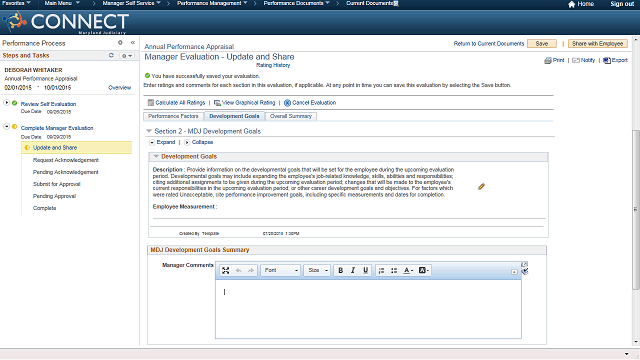
Task: Toggle underline formatting
Action: coord(365,270)
